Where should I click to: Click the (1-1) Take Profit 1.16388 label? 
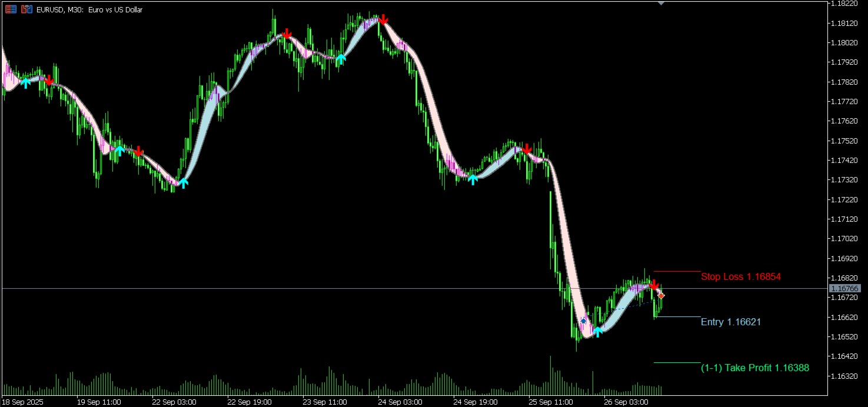point(755,368)
